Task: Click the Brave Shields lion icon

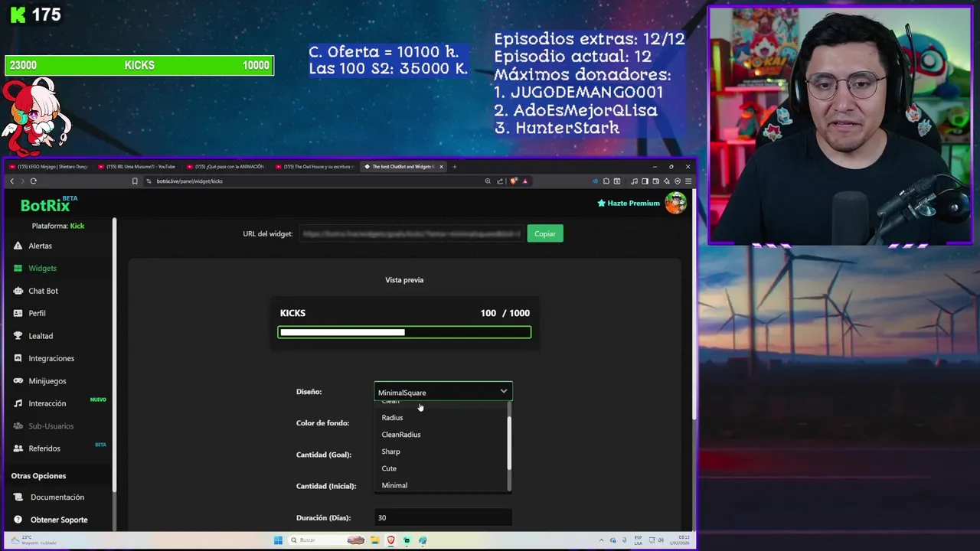Action: coord(513,181)
